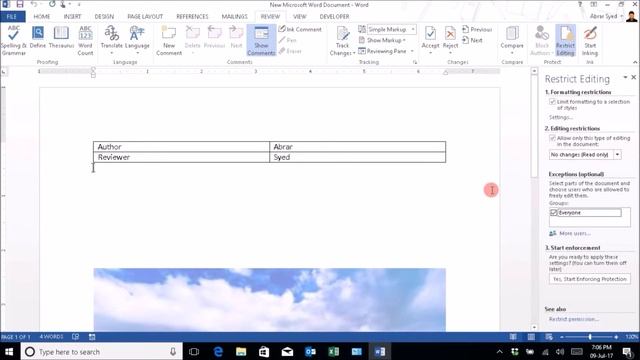Toggle the Restrict Editing pane
Viewport: 640px width, 360px height.
(565, 40)
